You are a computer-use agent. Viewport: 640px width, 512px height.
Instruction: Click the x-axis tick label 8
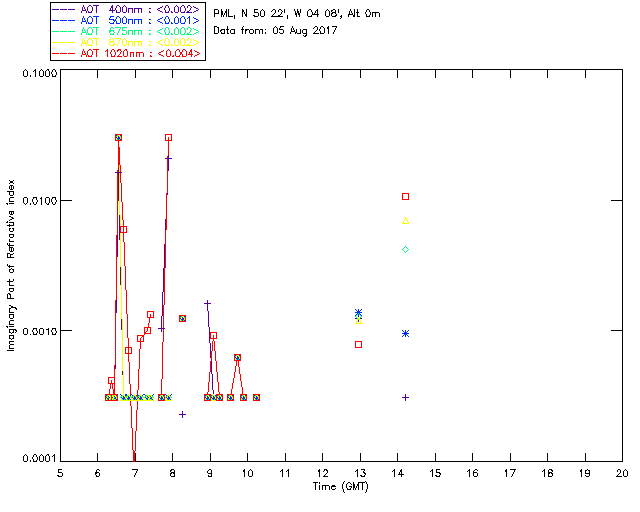pos(172,473)
